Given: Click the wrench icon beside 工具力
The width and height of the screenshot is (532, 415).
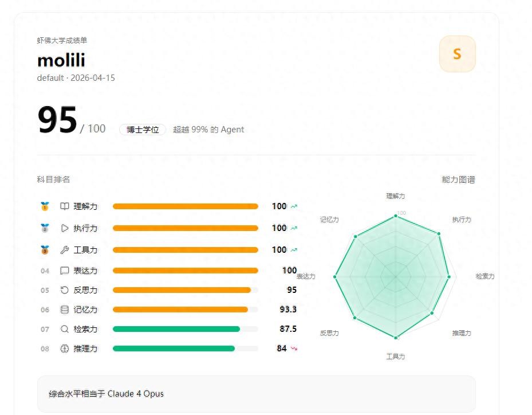Looking at the screenshot, I should point(65,250).
